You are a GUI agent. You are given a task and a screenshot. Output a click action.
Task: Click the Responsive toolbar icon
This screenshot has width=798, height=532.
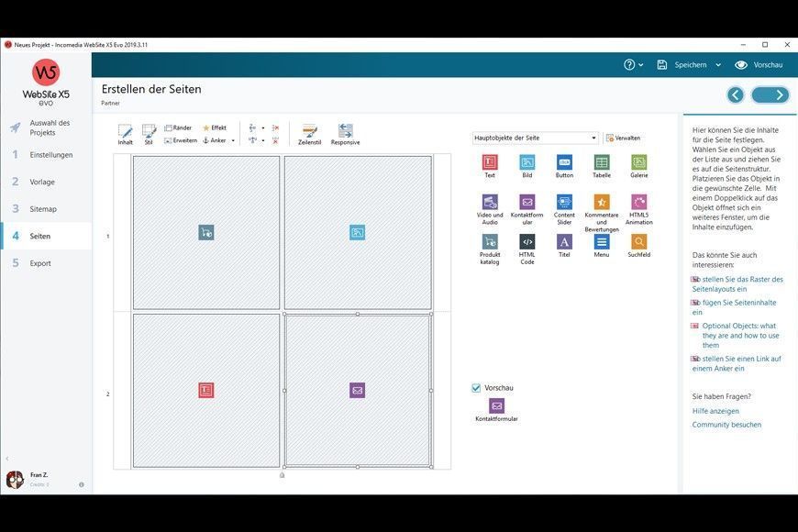[x=345, y=133]
